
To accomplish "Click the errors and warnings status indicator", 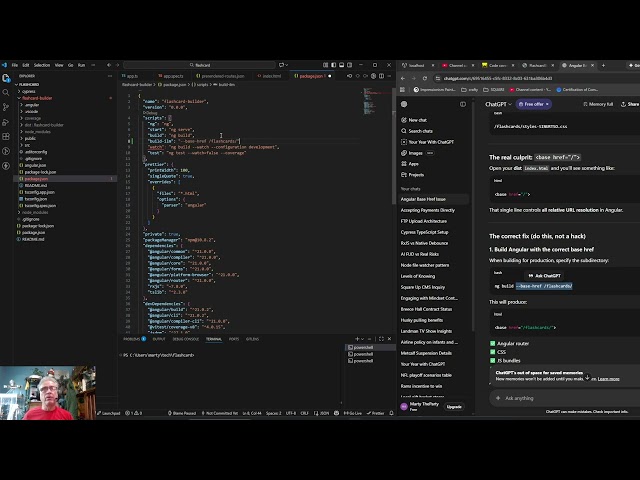I will click(133, 413).
